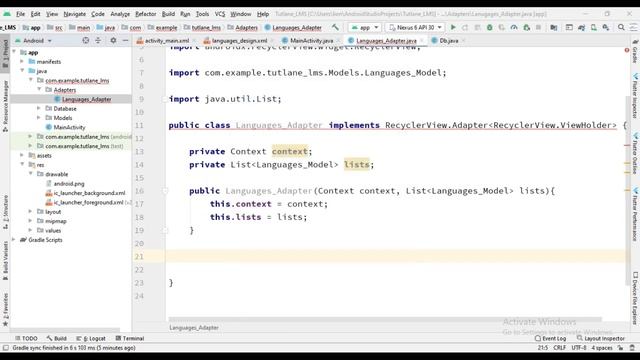Open SDK Manager from toolbar
640x360 pixels.
pyautogui.click(x=606, y=27)
